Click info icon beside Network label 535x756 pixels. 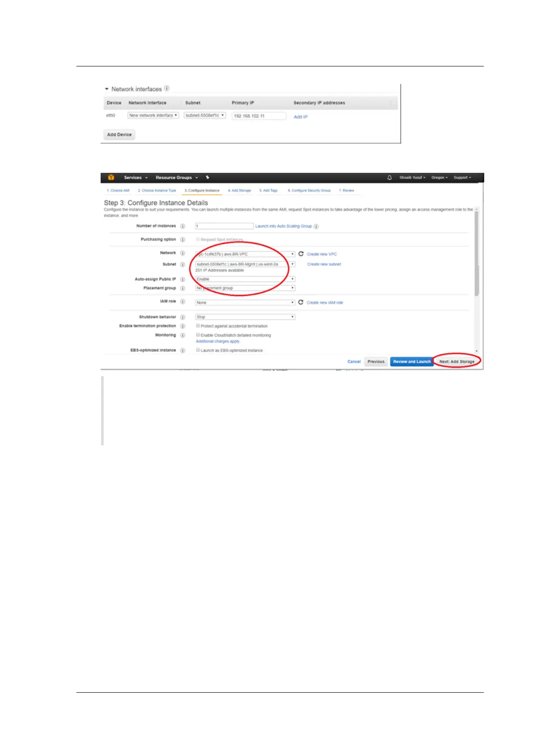[183, 254]
